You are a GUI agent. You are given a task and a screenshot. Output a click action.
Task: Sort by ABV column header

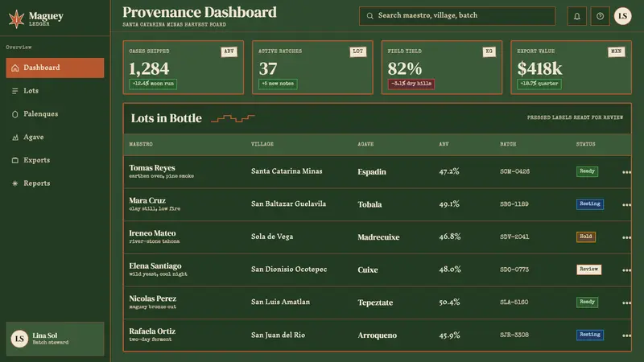click(444, 145)
